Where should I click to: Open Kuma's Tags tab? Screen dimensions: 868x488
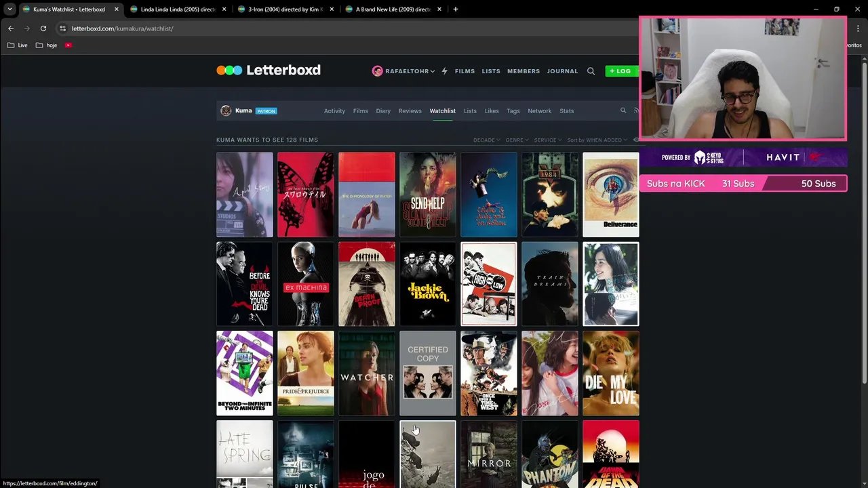tap(513, 110)
